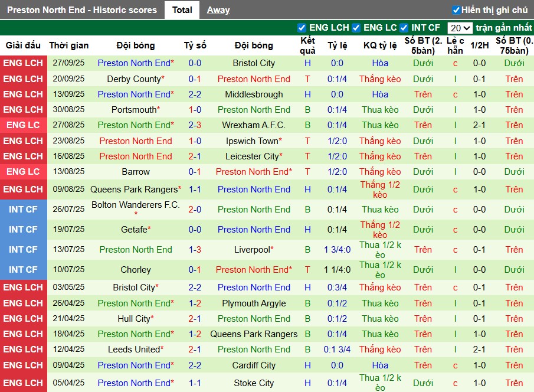
Task: Switch to the Away tab
Action: point(218,9)
